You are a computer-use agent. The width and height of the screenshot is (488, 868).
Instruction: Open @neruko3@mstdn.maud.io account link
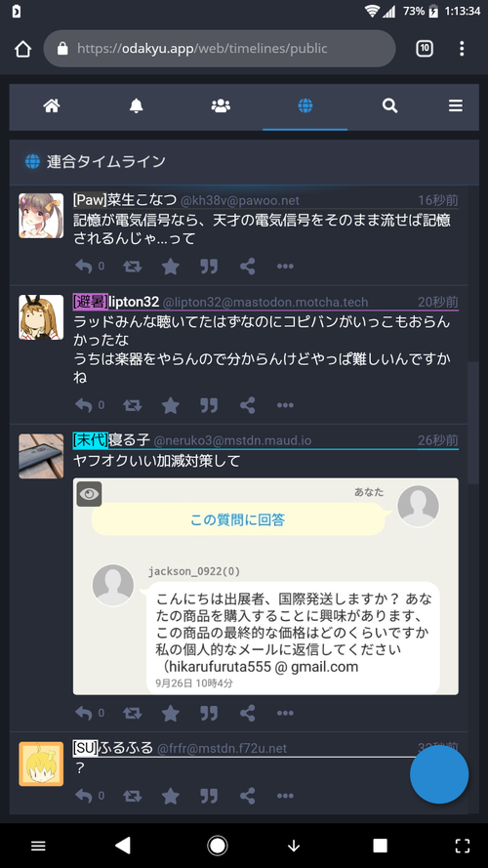(x=232, y=441)
